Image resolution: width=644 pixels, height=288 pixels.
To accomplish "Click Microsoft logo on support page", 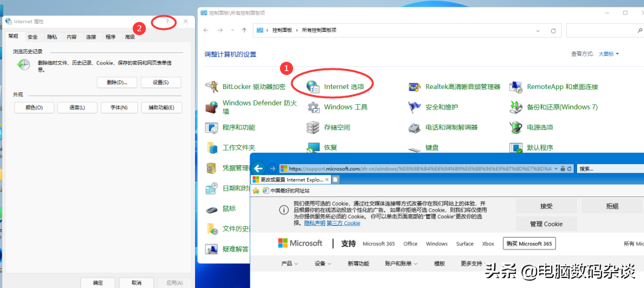I will 300,244.
